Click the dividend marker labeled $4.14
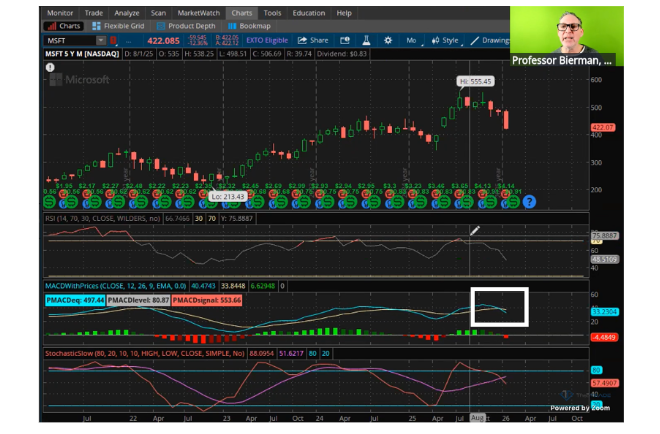Viewport: 660px width, 434px height. (x=506, y=186)
